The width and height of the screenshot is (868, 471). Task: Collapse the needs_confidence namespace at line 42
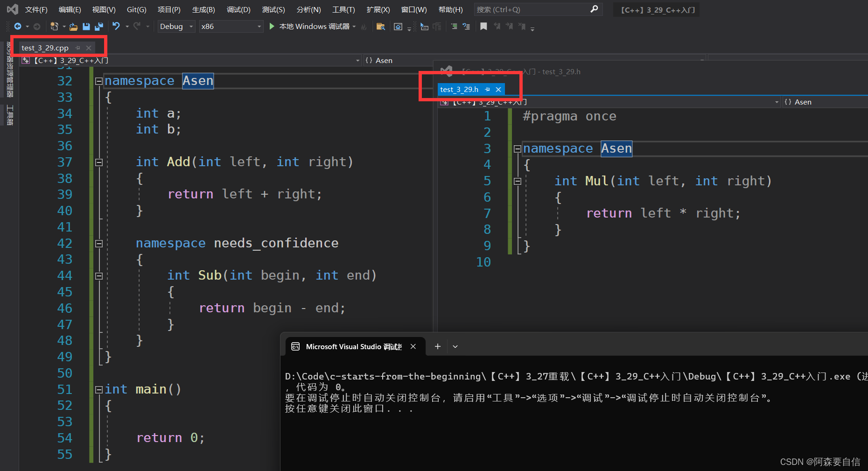(x=99, y=244)
